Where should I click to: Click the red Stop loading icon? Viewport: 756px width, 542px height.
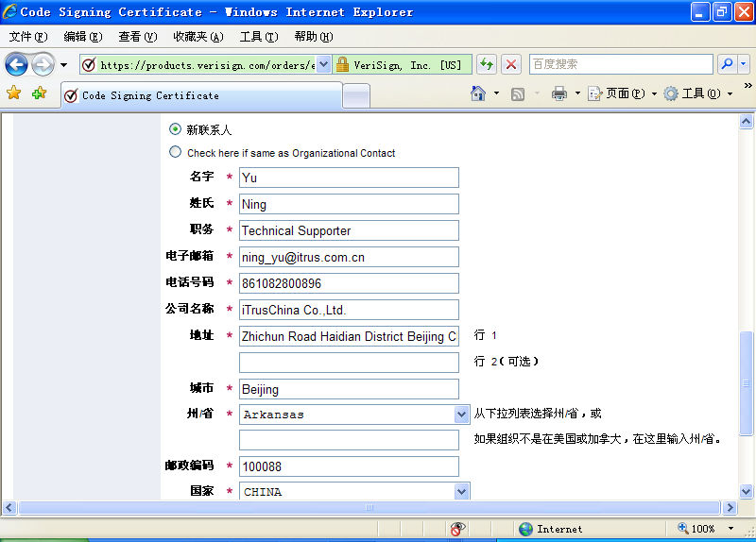coord(511,64)
